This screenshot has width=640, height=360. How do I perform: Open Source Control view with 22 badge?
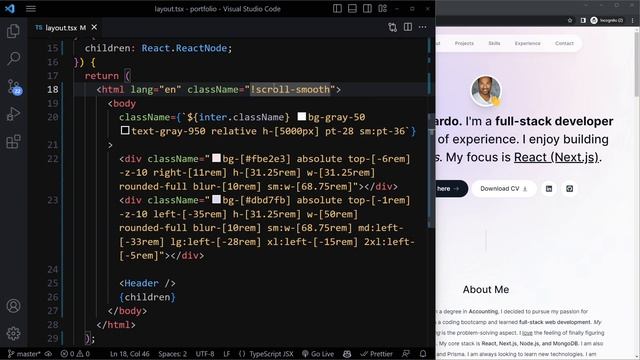13,87
